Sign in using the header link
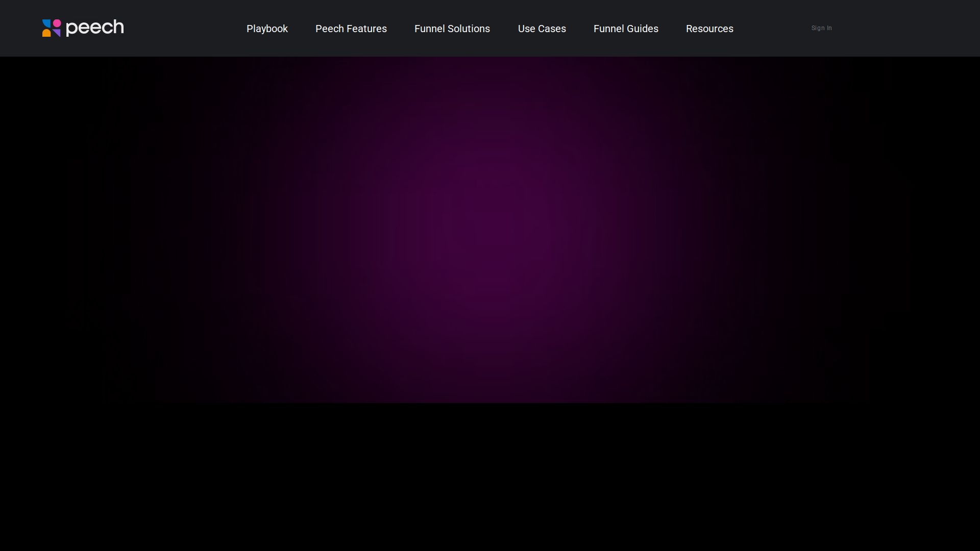 click(x=821, y=28)
